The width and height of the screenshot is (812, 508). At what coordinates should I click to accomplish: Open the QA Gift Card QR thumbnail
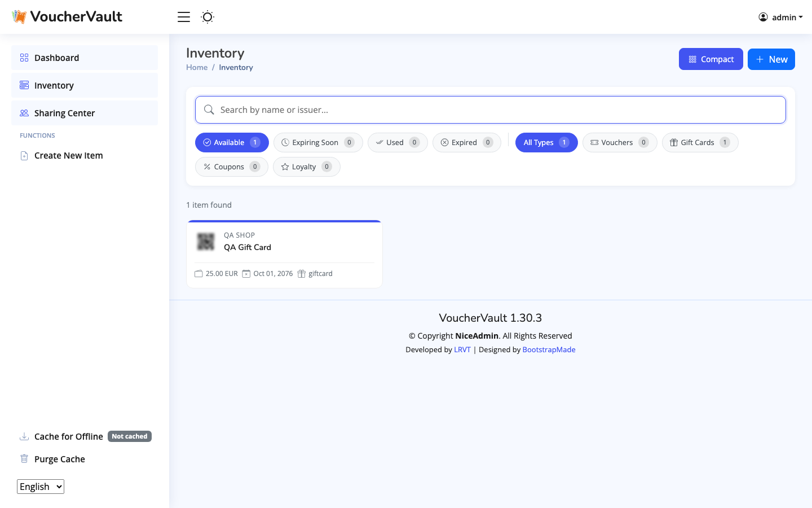pos(206,242)
